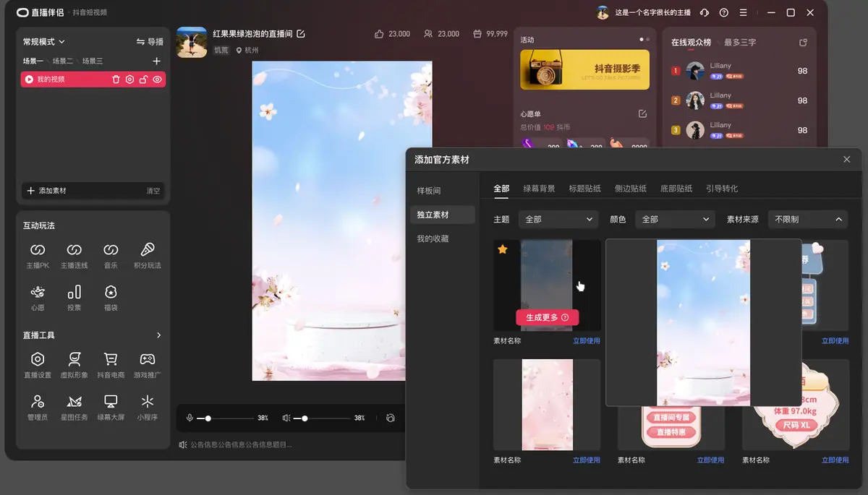Screen dimensions: 868x495
Task: Open 主播PK interactive feature
Action: click(38, 256)
